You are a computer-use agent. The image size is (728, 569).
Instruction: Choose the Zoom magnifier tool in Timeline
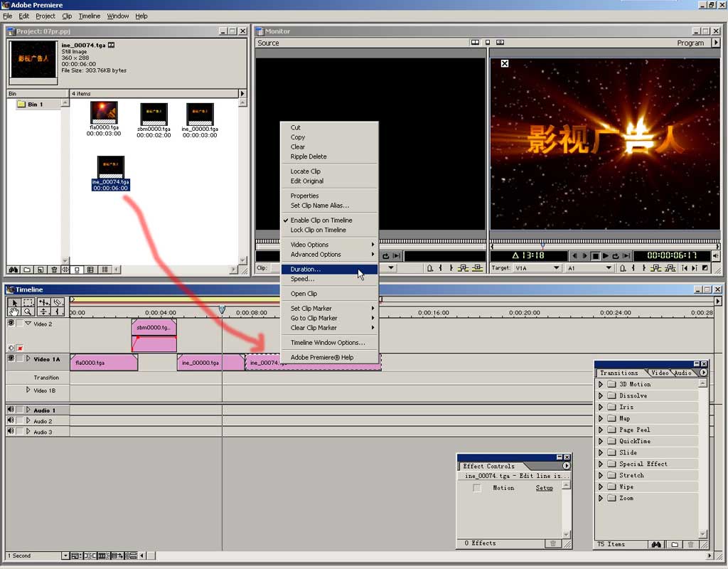[28, 312]
